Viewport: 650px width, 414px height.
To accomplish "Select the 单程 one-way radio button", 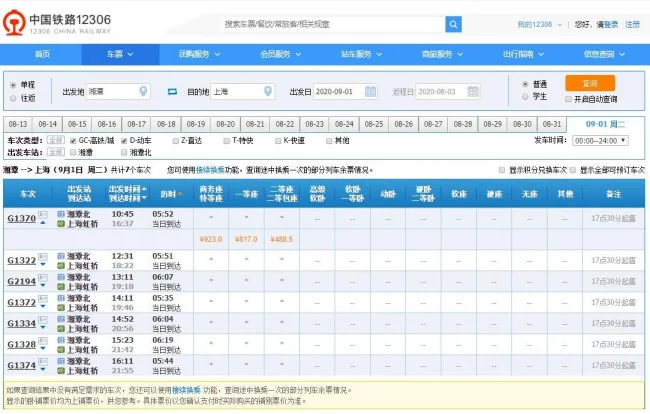I will (x=13, y=85).
